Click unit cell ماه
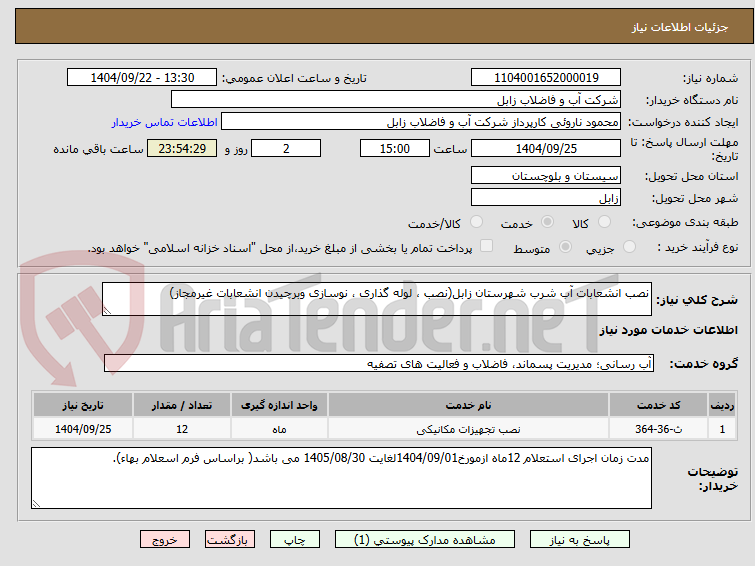This screenshot has height=566, width=755. (279, 429)
